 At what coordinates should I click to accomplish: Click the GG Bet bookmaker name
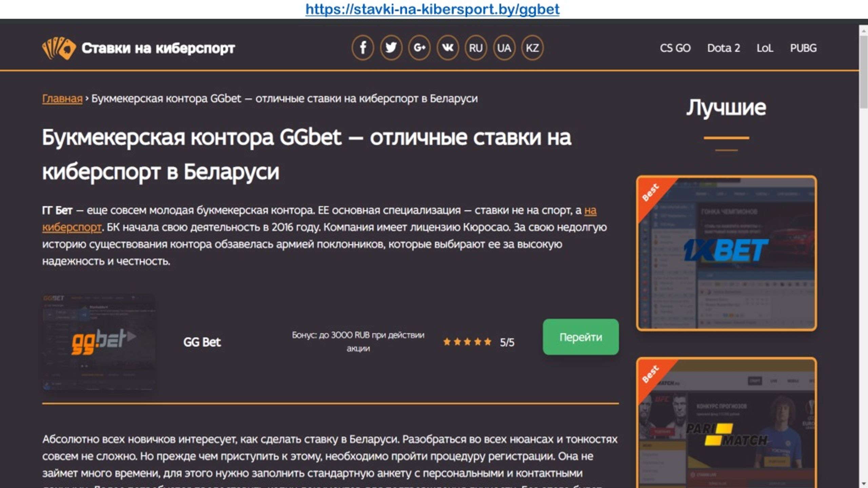point(202,342)
